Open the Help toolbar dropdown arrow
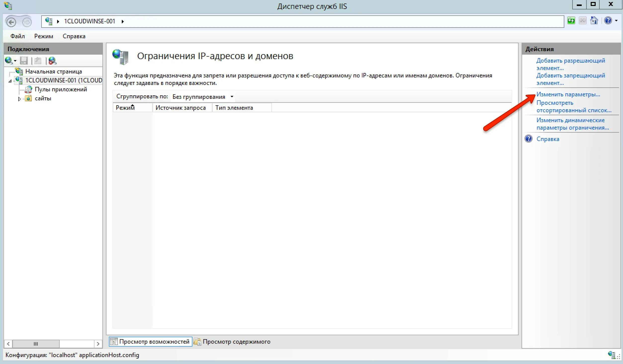This screenshot has height=364, width=623. (x=616, y=21)
